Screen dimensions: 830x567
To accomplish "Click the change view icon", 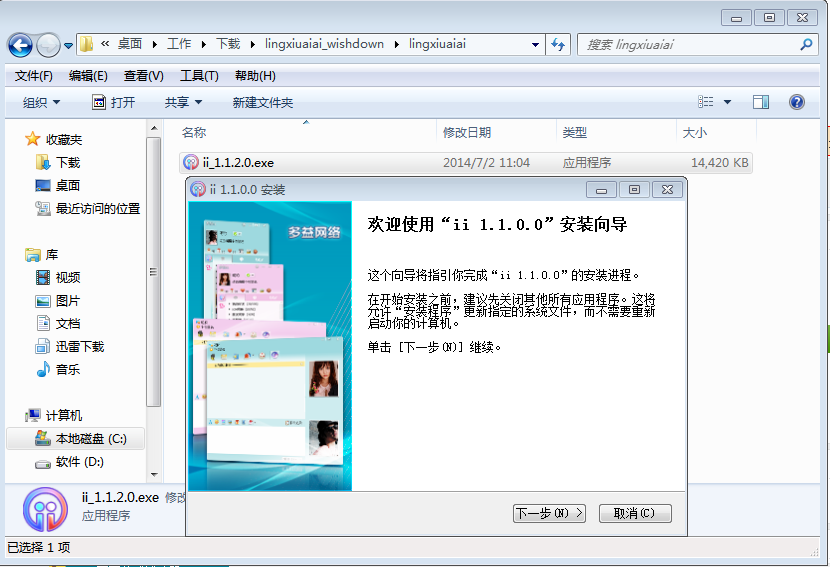I will (x=706, y=102).
